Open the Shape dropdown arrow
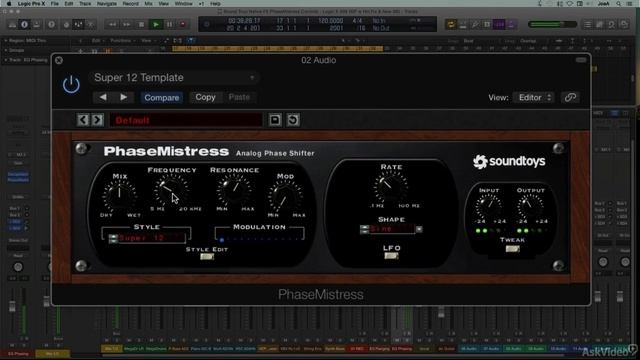 (419, 229)
